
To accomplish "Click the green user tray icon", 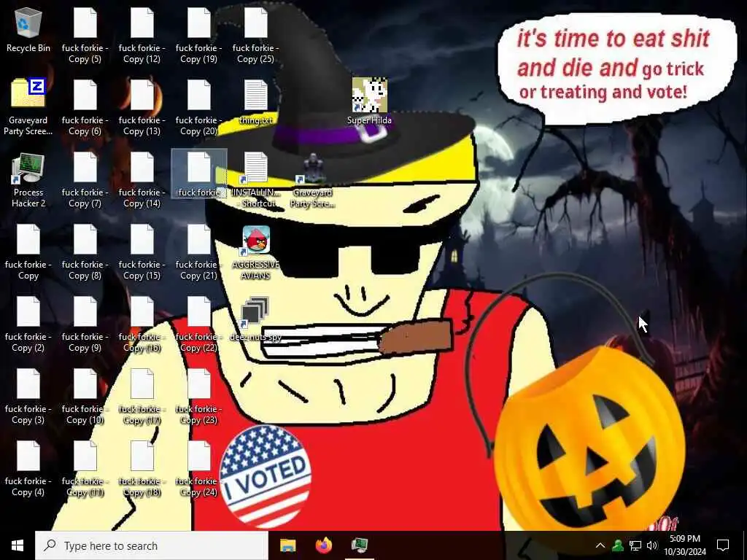I will 618,545.
